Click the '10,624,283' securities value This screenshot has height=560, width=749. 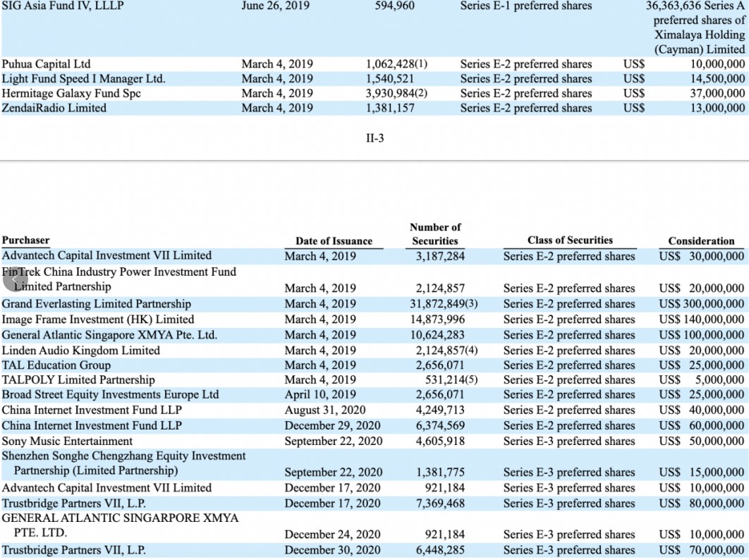click(437, 335)
